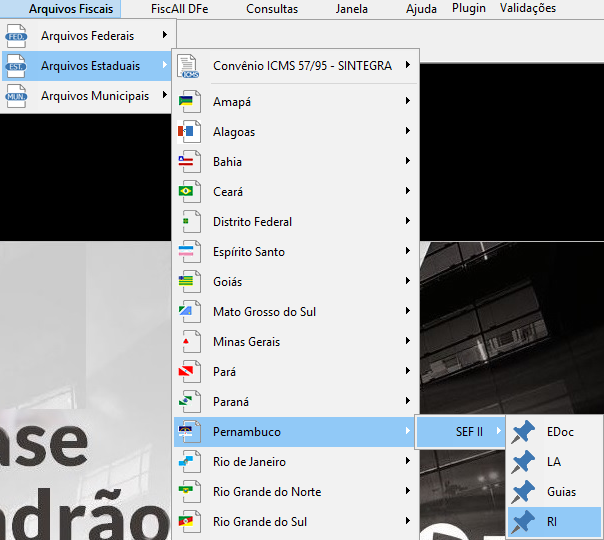The image size is (604, 540).
Task: Click the Arquivos Estaduais EST document icon
Action: pyautogui.click(x=16, y=66)
